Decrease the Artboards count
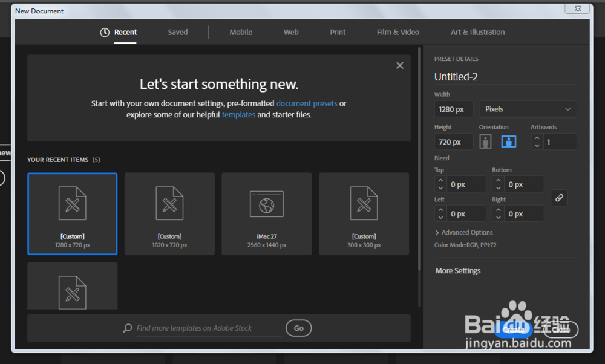The height and width of the screenshot is (364, 605). [x=537, y=146]
